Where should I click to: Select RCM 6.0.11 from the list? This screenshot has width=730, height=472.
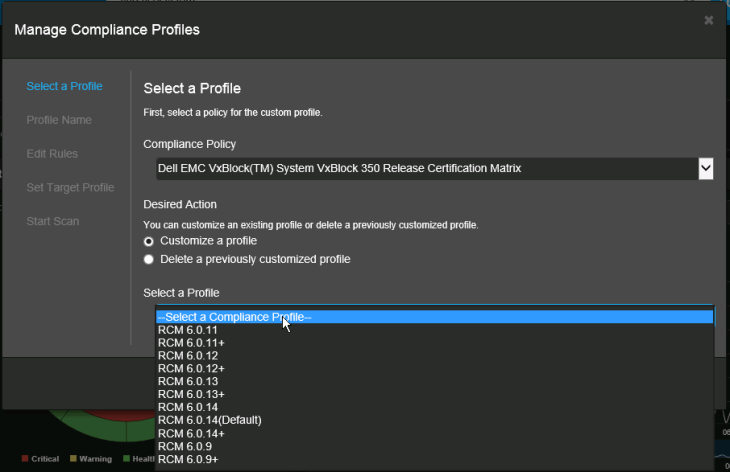pyautogui.click(x=187, y=330)
